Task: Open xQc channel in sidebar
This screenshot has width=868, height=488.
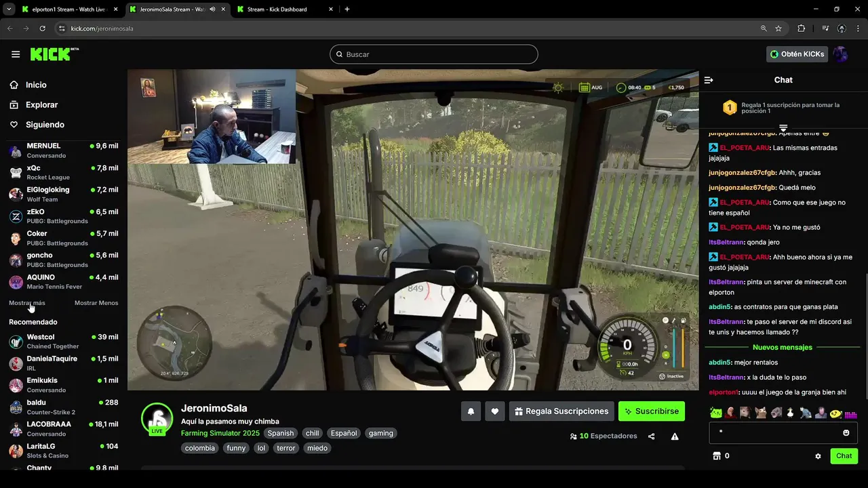Action: [x=64, y=172]
